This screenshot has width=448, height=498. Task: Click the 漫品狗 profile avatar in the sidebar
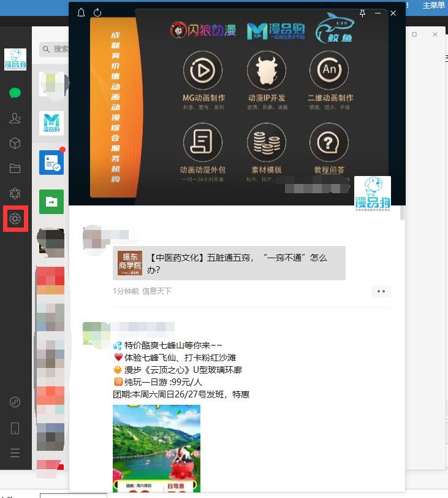pyautogui.click(x=15, y=59)
